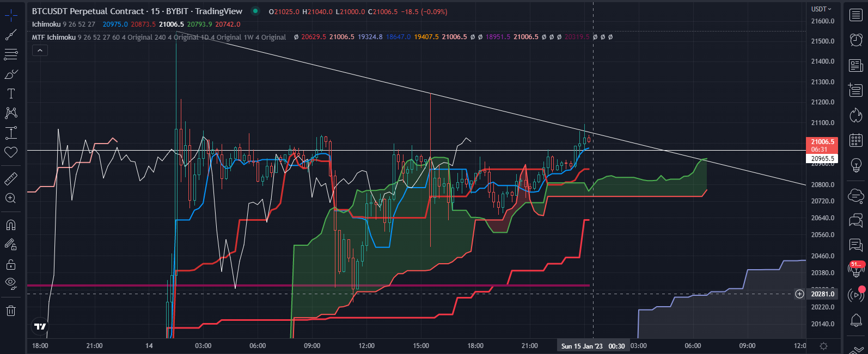Select the MTF Ichimoku indicator legend

pyautogui.click(x=158, y=38)
